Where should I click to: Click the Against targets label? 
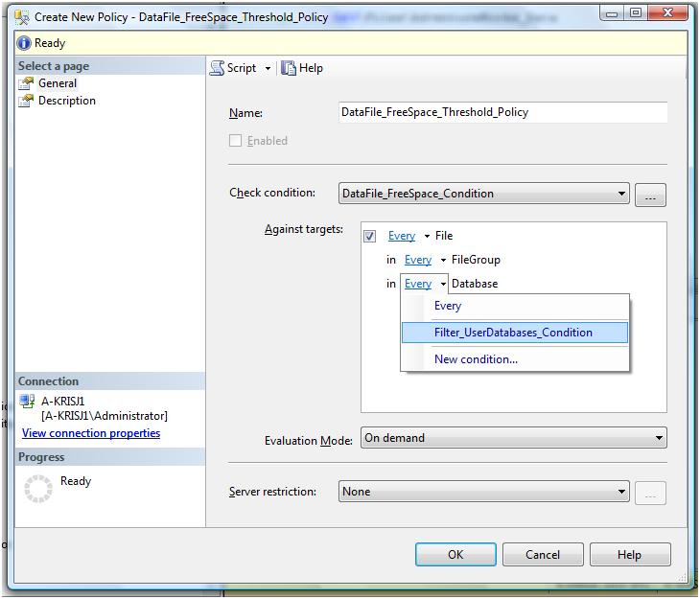tap(304, 229)
